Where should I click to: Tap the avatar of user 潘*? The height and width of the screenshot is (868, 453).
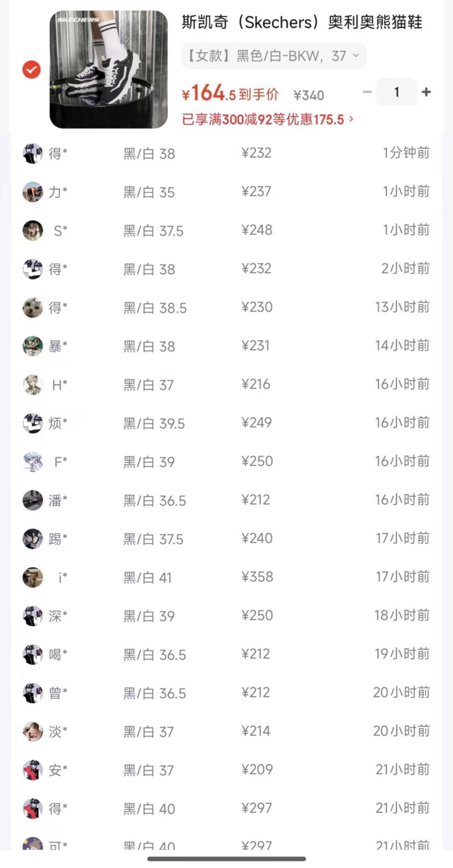pyautogui.click(x=33, y=500)
